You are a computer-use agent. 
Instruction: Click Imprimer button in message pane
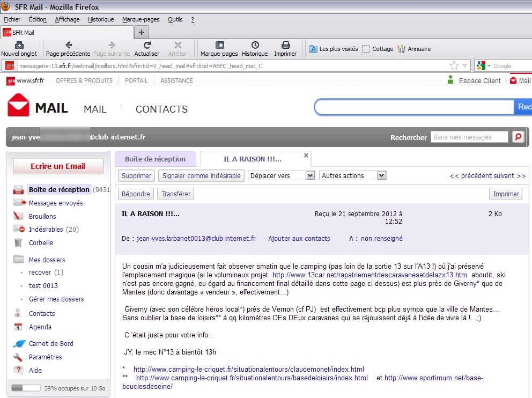point(506,194)
